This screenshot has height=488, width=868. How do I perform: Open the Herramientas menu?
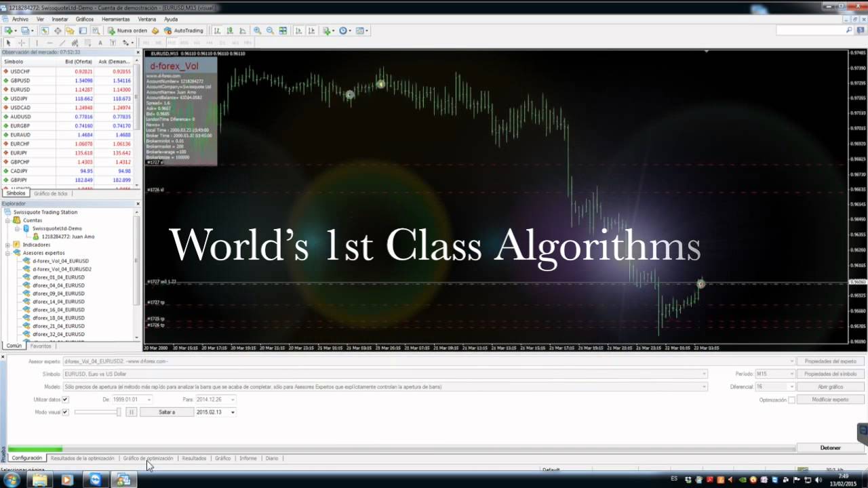(x=116, y=20)
